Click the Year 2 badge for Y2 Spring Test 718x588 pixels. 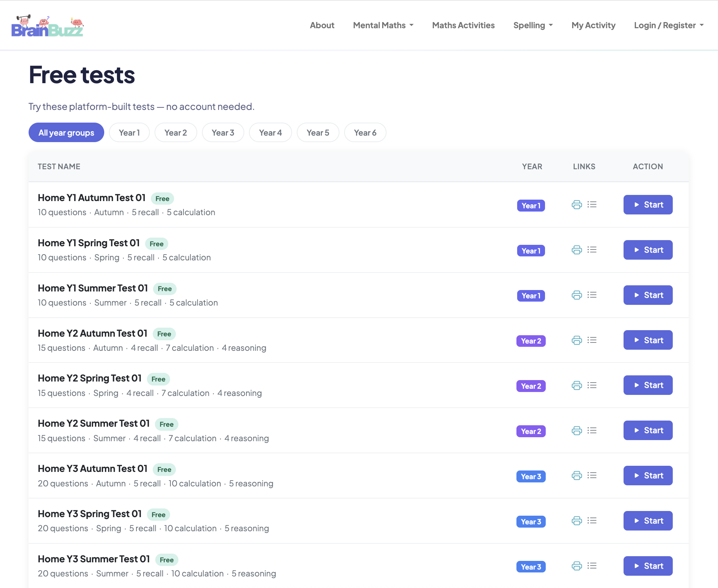pyautogui.click(x=531, y=386)
